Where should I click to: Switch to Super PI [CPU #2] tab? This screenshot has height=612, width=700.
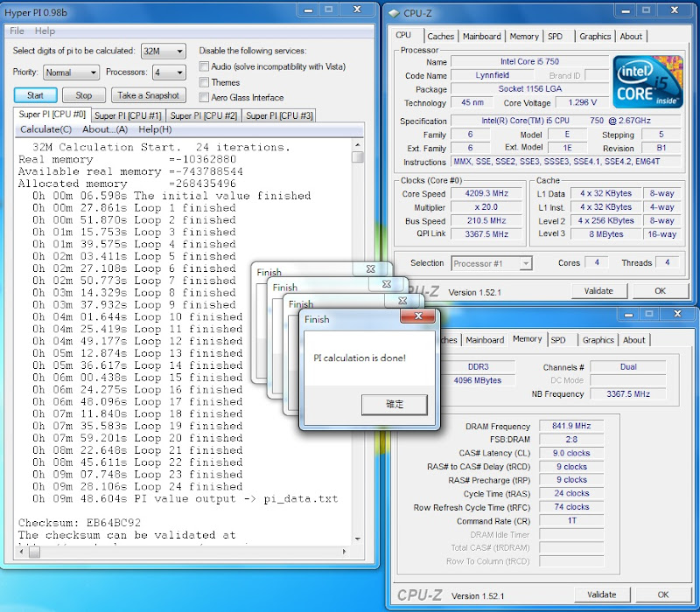click(204, 115)
